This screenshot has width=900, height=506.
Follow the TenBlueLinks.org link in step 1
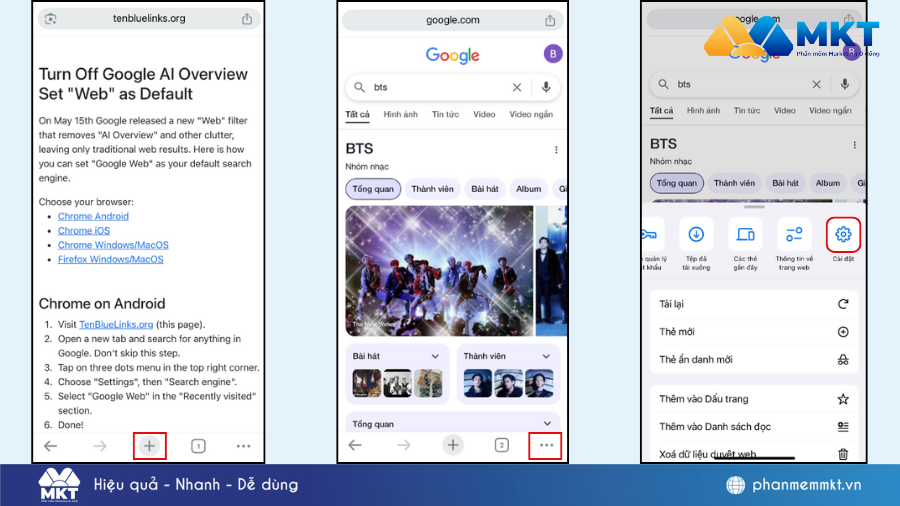tap(116, 324)
